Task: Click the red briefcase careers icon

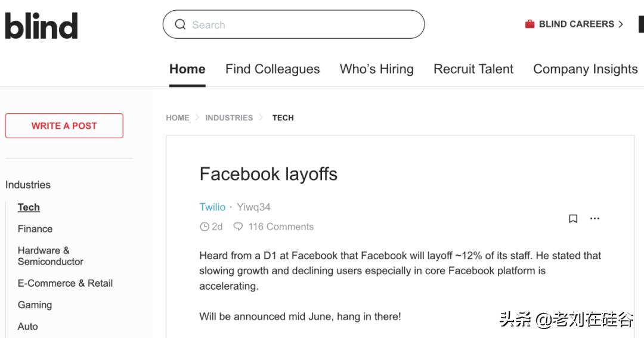Action: [530, 24]
